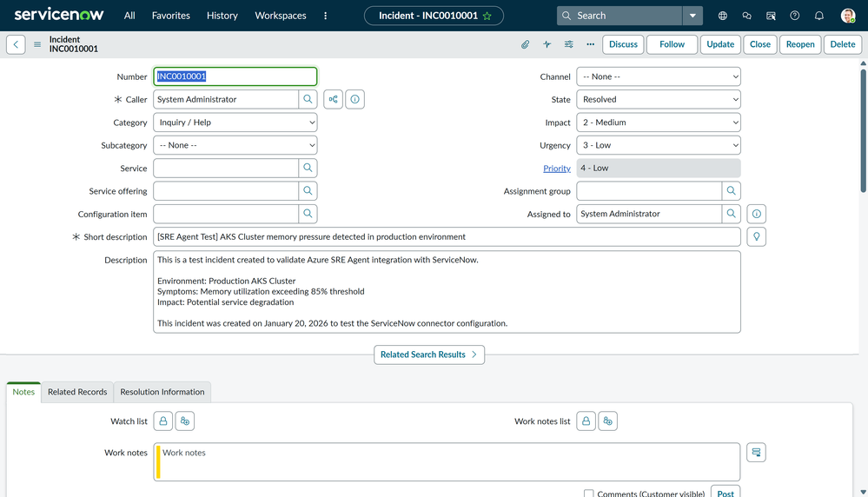Click the global Search field
Image resolution: width=868 pixels, height=497 pixels.
point(620,16)
